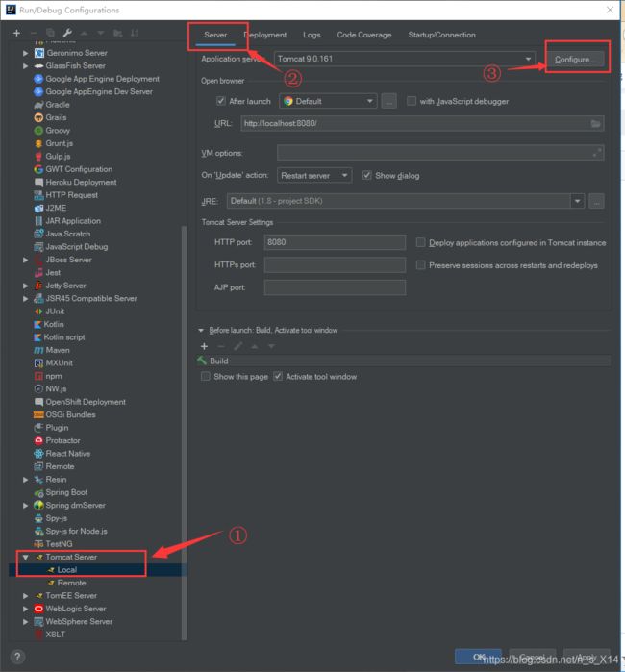The width and height of the screenshot is (625, 672).
Task: Switch to the Deployment tab
Action: [x=265, y=36]
